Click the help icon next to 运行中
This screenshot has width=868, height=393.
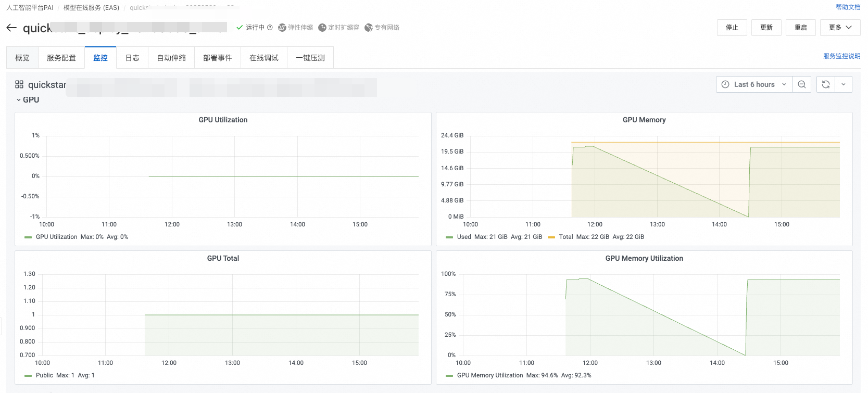pos(270,28)
